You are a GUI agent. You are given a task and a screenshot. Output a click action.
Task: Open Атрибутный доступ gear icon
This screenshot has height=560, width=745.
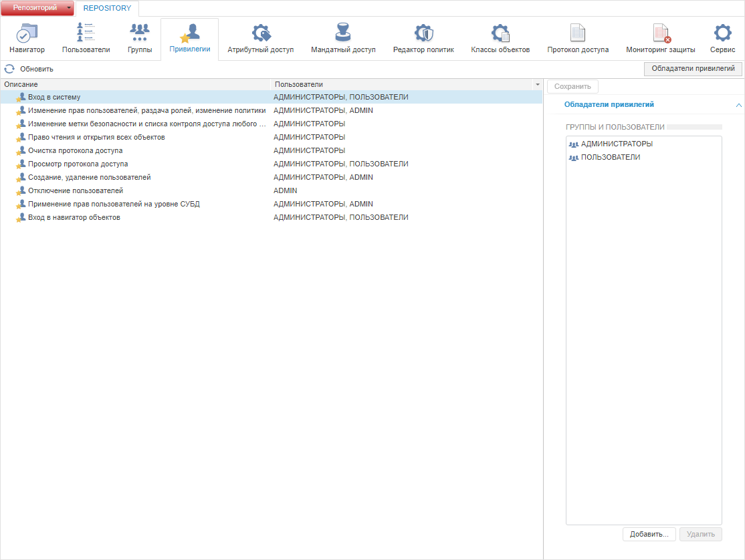click(x=261, y=33)
